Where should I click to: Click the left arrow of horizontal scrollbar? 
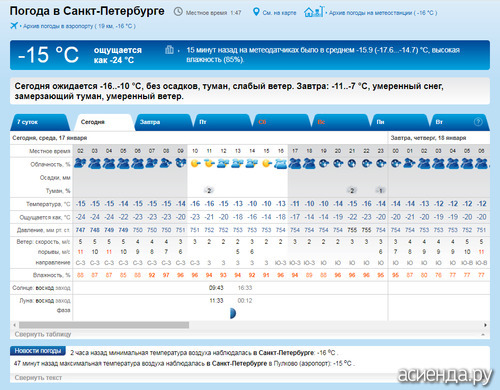(14, 325)
